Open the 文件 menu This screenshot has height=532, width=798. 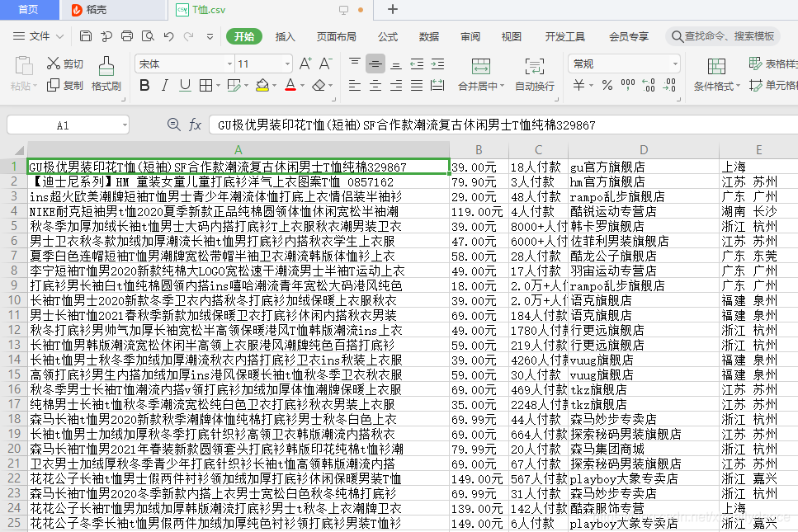click(x=38, y=36)
